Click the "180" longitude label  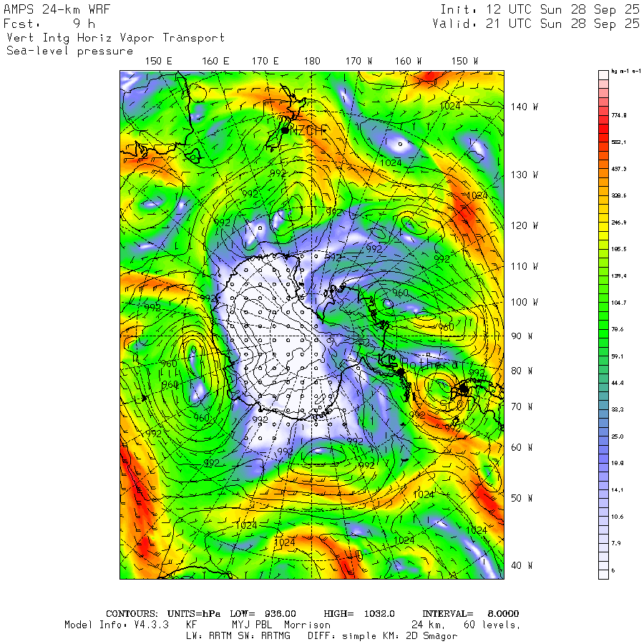point(312,62)
